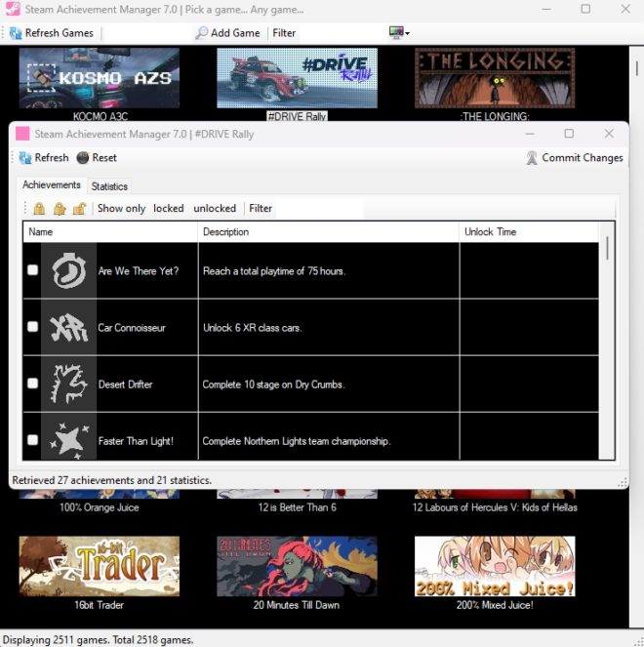
Task: Select the 20 Minutes Till Dawn thumbnail
Action: [x=297, y=566]
